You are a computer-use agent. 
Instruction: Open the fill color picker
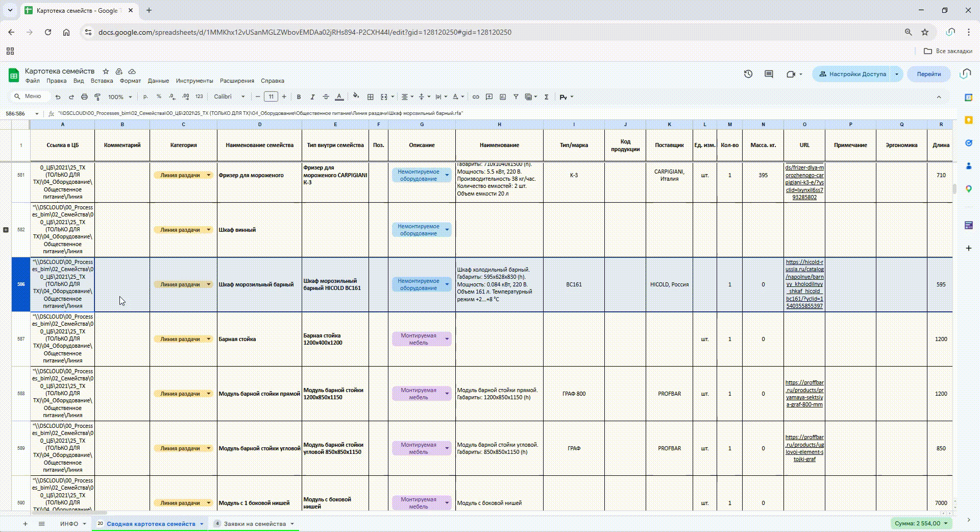tap(356, 96)
